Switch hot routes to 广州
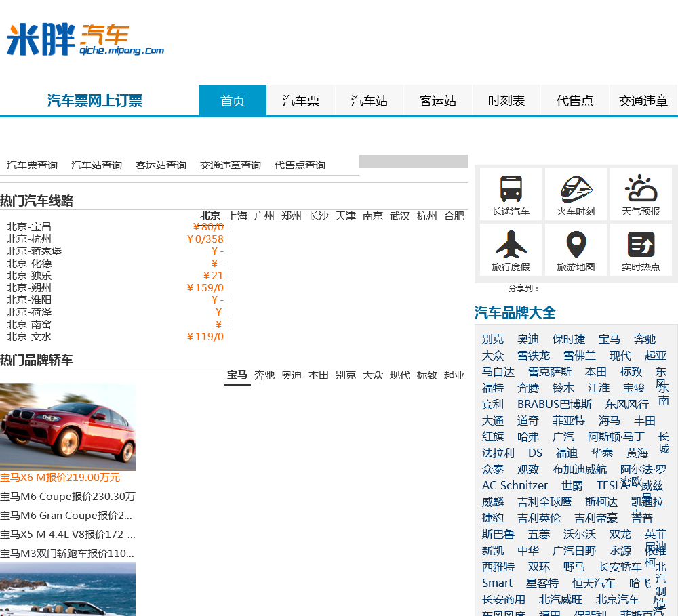Viewport: 678px width, 616px height. [x=264, y=215]
